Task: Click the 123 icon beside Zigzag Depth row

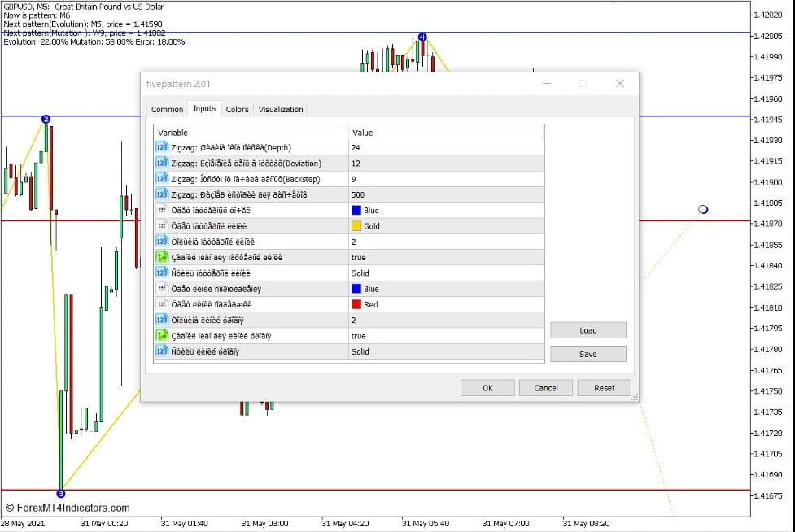Action: coord(160,147)
